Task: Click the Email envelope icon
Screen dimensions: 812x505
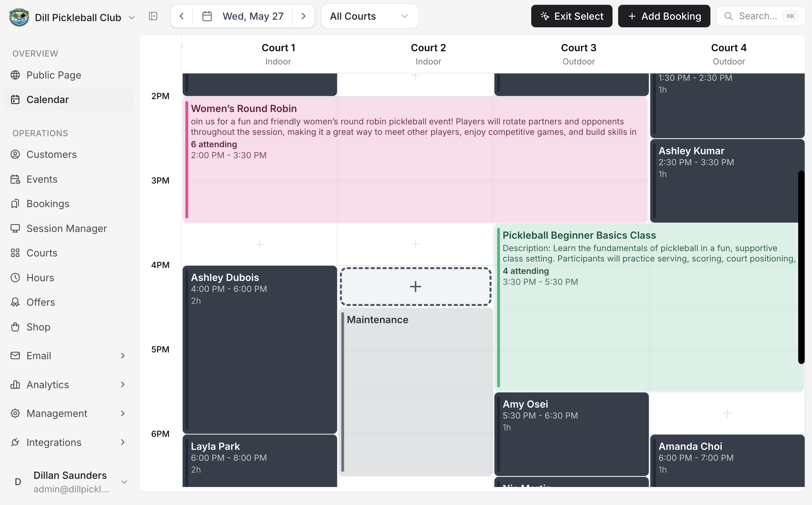Action: coord(15,356)
